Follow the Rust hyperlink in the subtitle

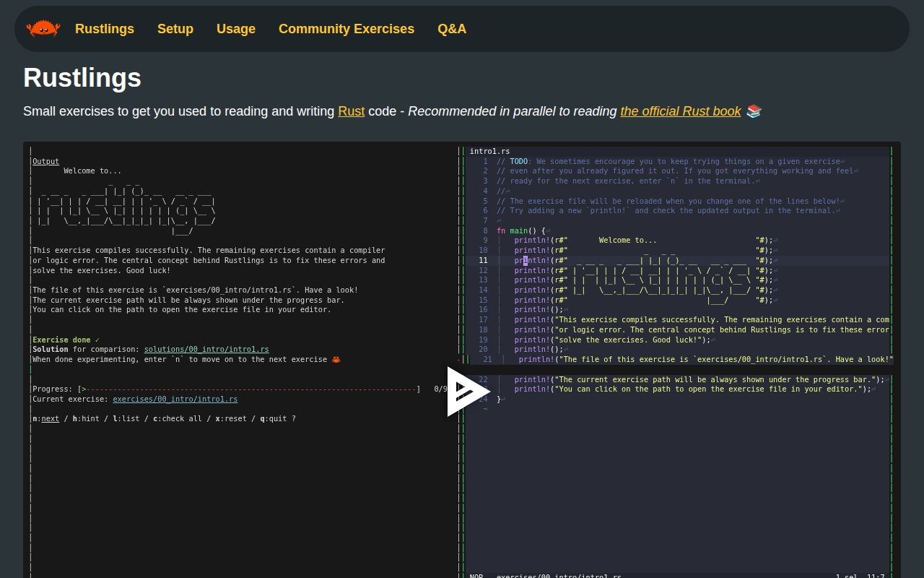tap(352, 111)
